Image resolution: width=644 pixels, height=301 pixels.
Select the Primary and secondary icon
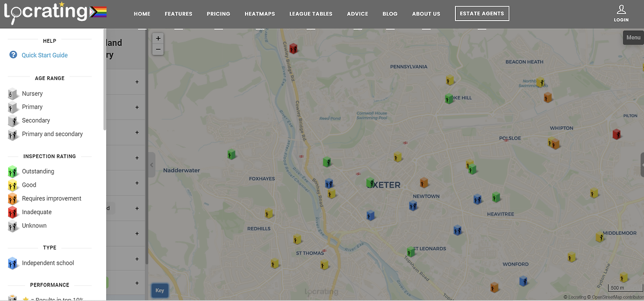tap(13, 134)
